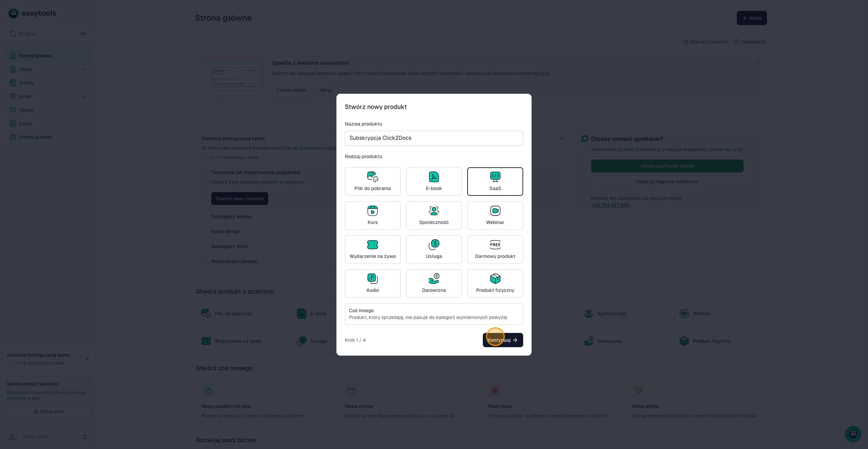Toggle the Konto Stripe task circle
The image size is (868, 449).
coord(205,231)
